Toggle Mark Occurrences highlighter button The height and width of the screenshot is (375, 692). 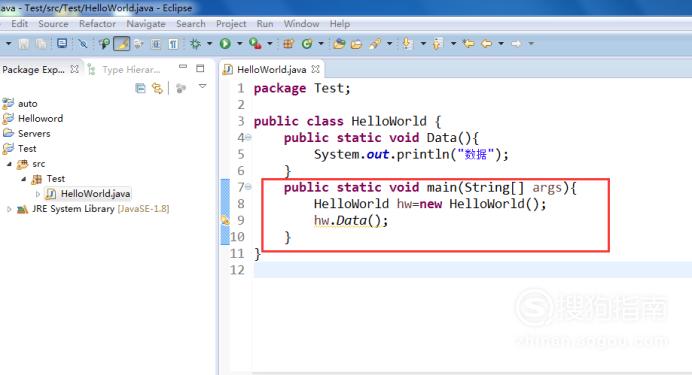[121, 43]
